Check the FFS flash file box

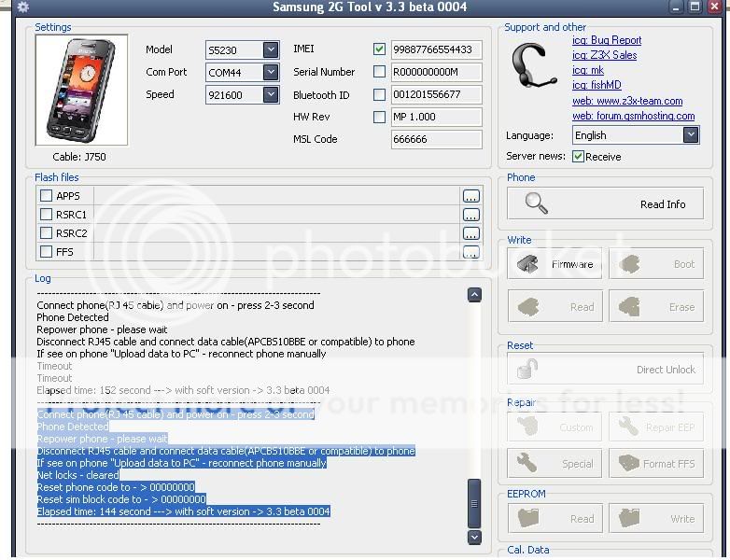point(46,251)
